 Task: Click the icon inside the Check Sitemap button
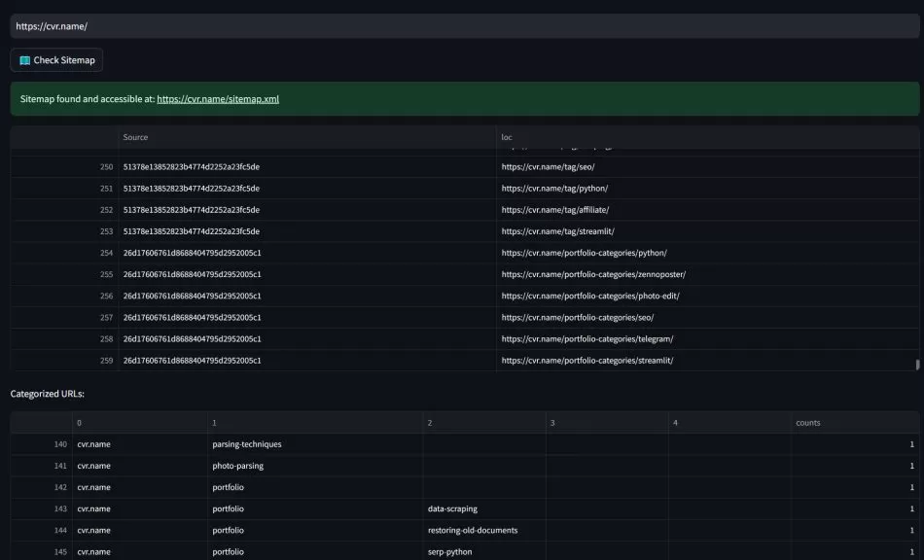[23, 59]
